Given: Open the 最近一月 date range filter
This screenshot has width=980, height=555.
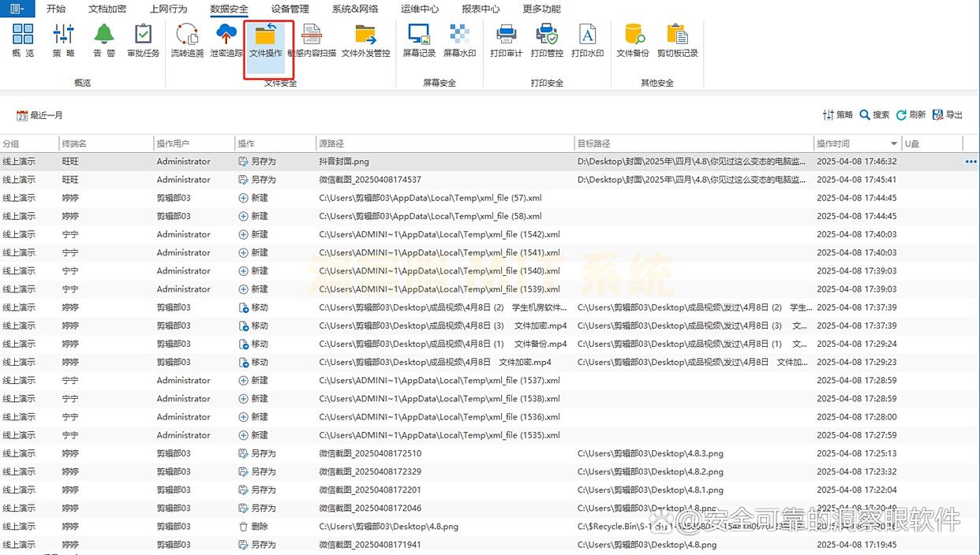Looking at the screenshot, I should (x=39, y=115).
